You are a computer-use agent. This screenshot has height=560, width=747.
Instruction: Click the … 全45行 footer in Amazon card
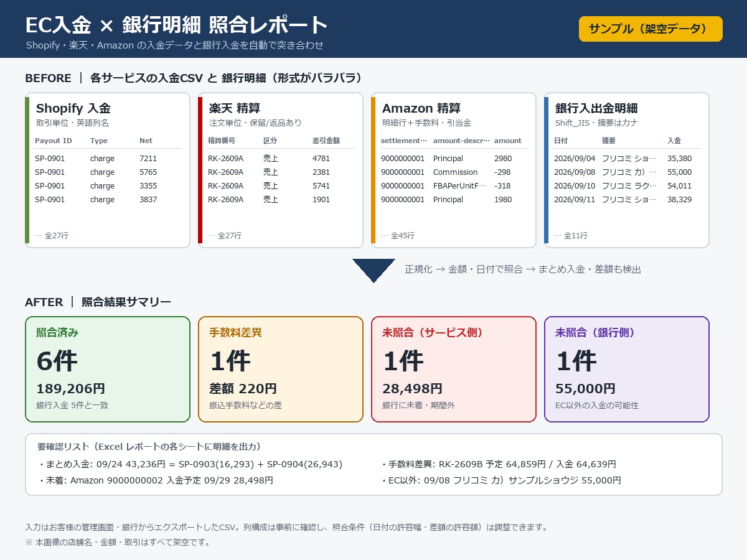pos(398,236)
